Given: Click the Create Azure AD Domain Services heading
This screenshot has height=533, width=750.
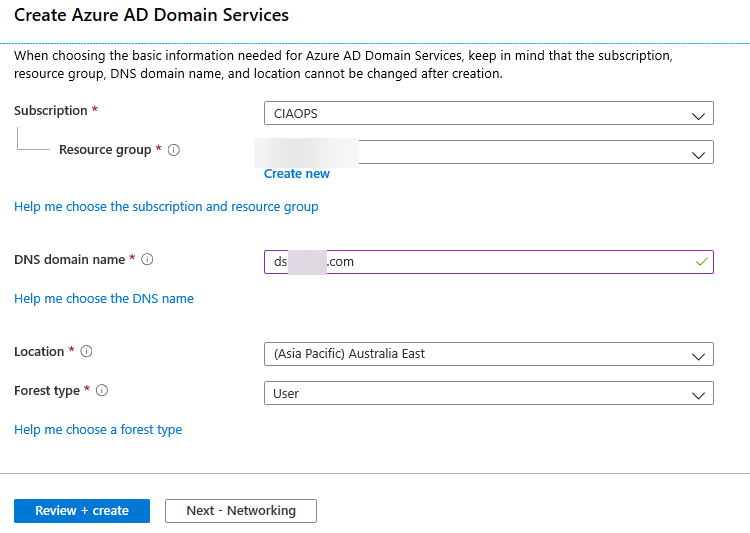Looking at the screenshot, I should [151, 16].
